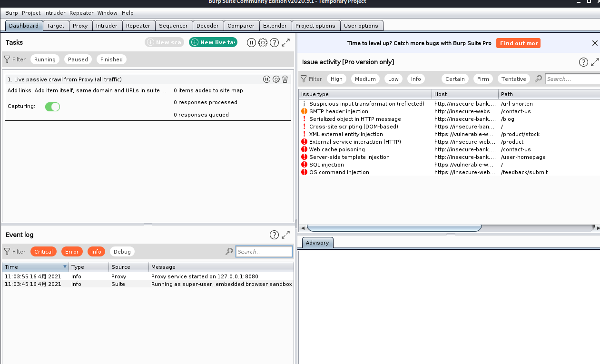The height and width of the screenshot is (364, 600).
Task: Toggle Certain confidence filter
Action: click(455, 79)
